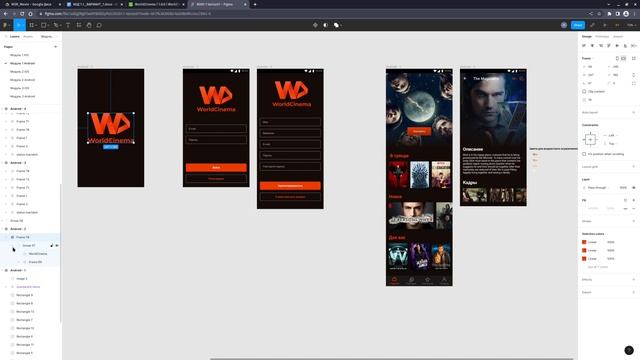This screenshot has width=640, height=360.
Task: Toggle lock on Group 97 layer
Action: click(52, 245)
